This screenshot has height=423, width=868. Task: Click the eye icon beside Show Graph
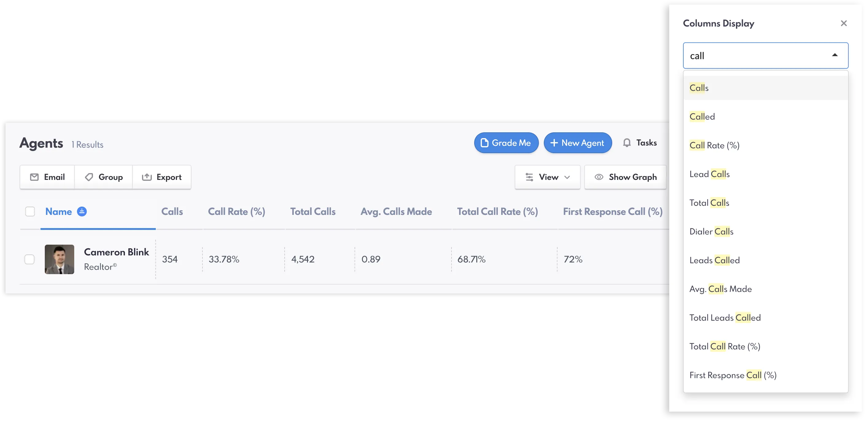[599, 177]
